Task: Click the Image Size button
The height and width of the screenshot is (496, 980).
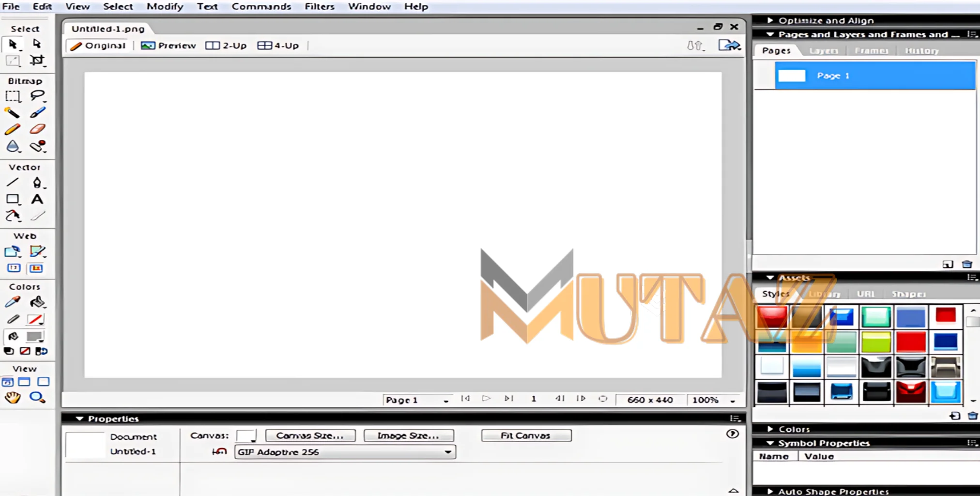Action: coord(409,435)
